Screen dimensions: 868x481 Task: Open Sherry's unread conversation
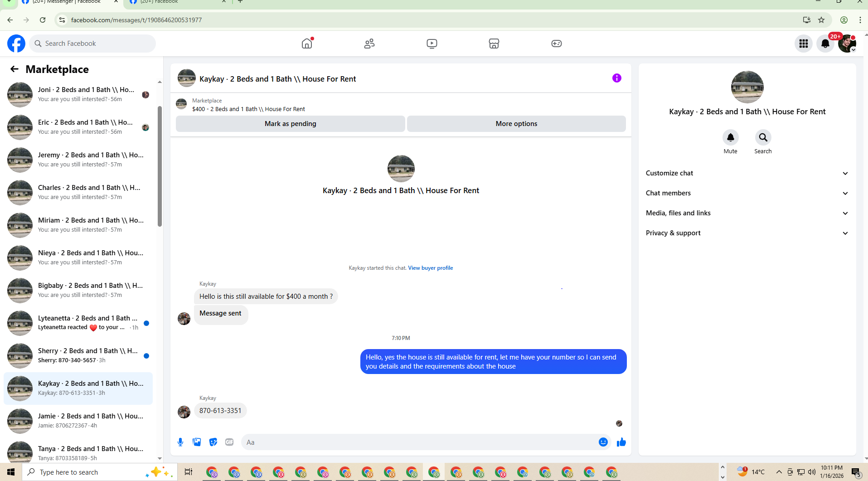coord(78,355)
